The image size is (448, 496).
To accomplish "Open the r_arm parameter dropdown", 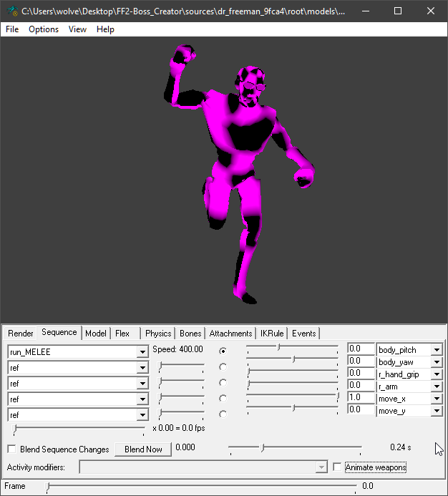I will [x=437, y=386].
